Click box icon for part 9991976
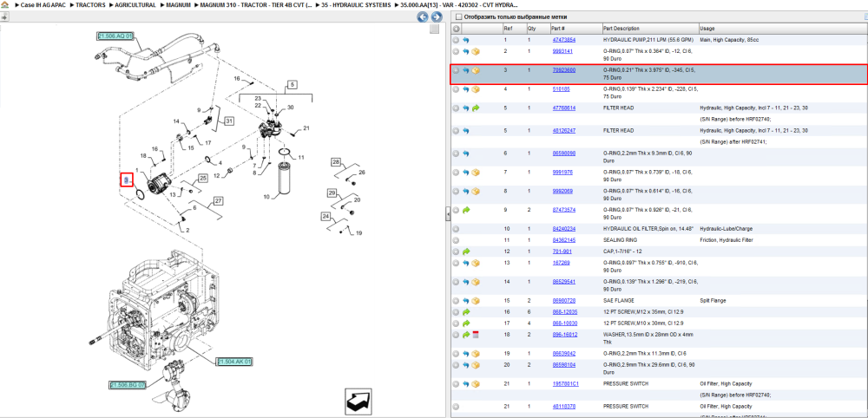This screenshot has height=418, width=868. 476,173
